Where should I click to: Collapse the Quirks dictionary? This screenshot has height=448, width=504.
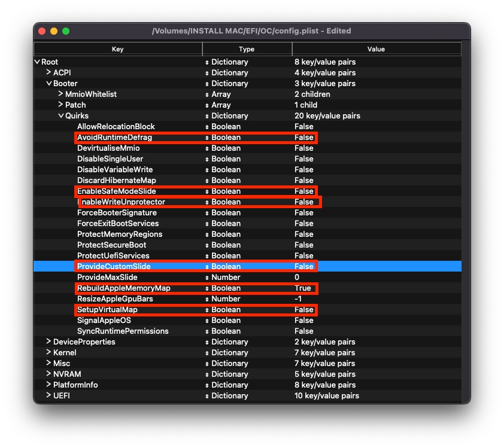pyautogui.click(x=60, y=116)
